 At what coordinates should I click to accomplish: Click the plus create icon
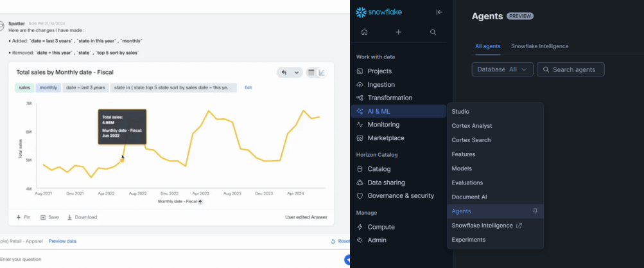[x=399, y=32]
